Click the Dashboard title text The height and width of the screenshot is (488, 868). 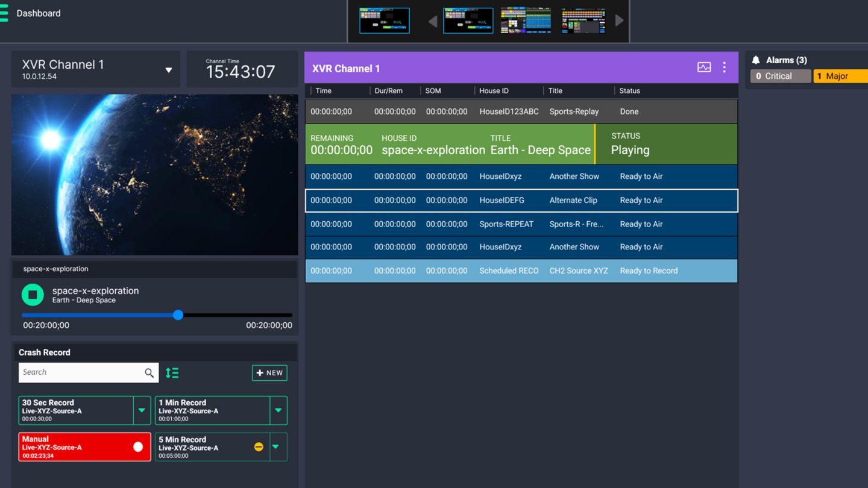39,13
